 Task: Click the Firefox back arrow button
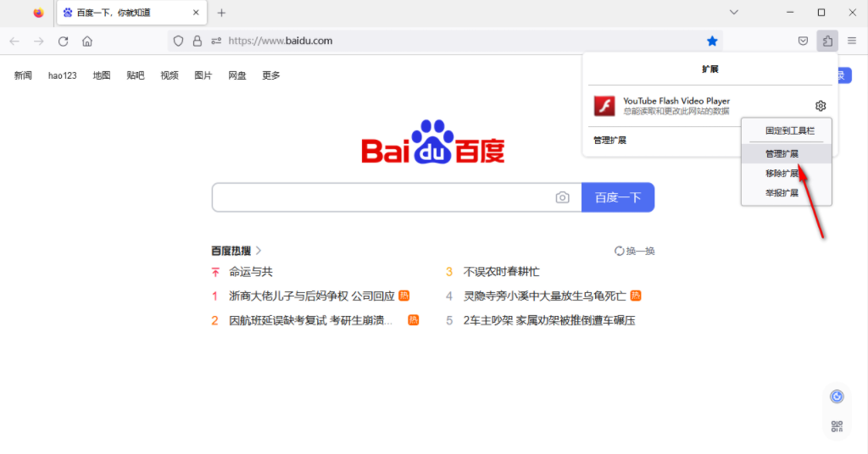coord(14,41)
